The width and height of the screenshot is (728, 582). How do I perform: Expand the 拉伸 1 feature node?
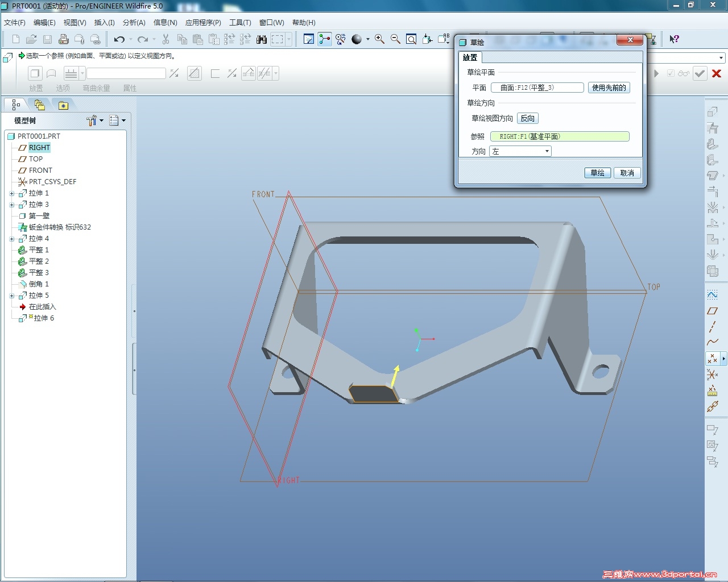click(12, 193)
